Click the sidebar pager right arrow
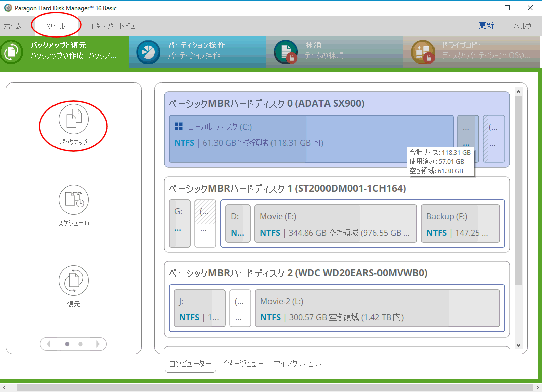The image size is (542, 392). tap(98, 344)
